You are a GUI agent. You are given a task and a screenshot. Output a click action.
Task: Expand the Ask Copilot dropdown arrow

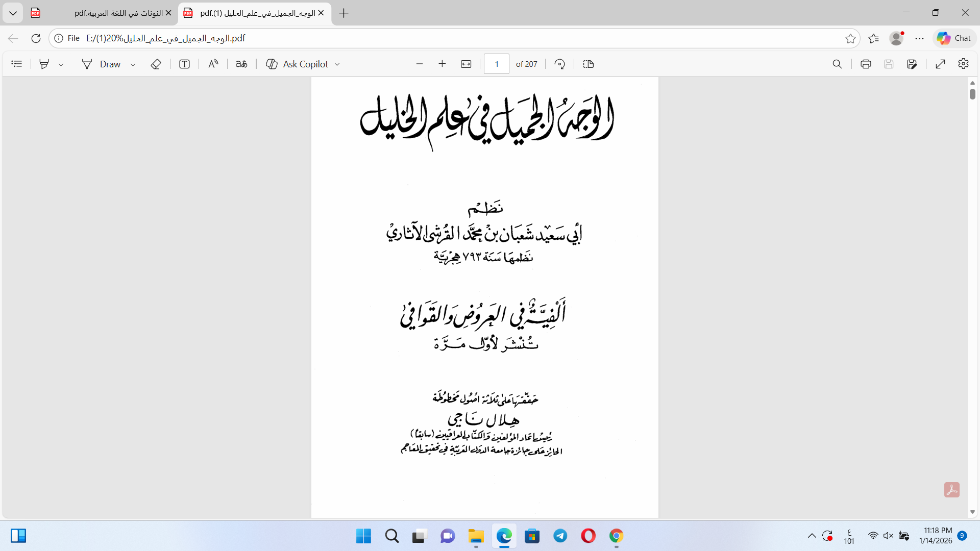point(337,64)
